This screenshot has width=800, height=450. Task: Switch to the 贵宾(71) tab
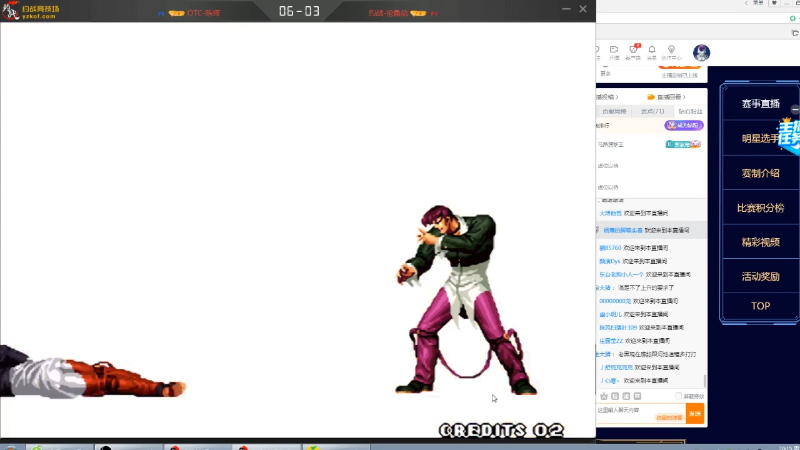pyautogui.click(x=653, y=111)
